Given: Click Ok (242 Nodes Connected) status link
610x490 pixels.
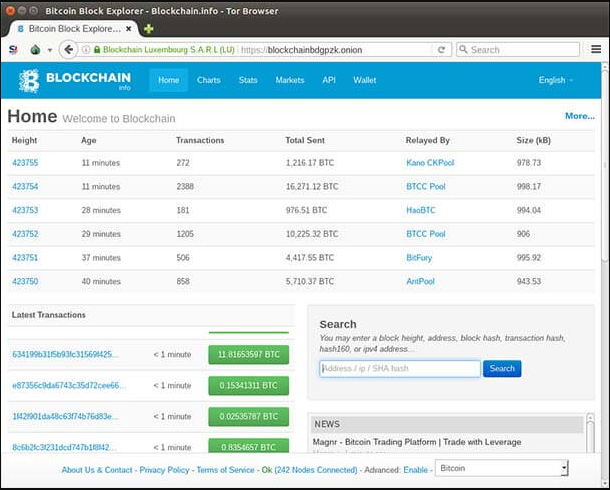Looking at the screenshot, I should pos(309,470).
